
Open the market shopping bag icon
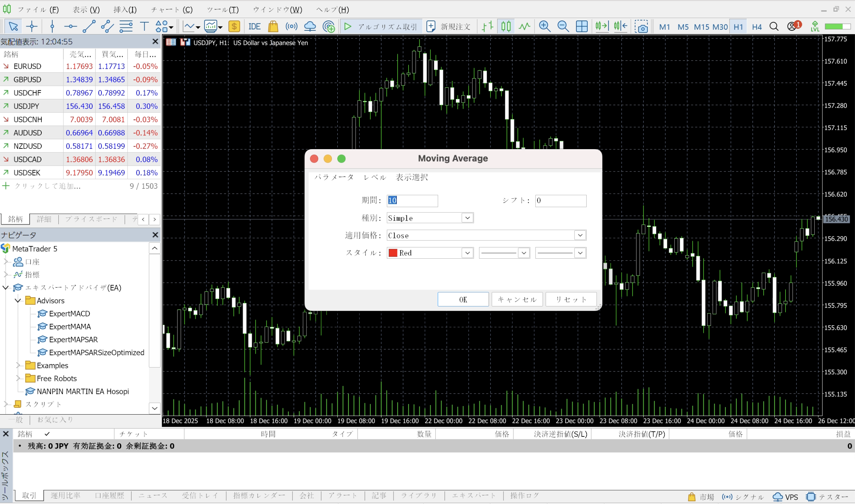(x=273, y=27)
